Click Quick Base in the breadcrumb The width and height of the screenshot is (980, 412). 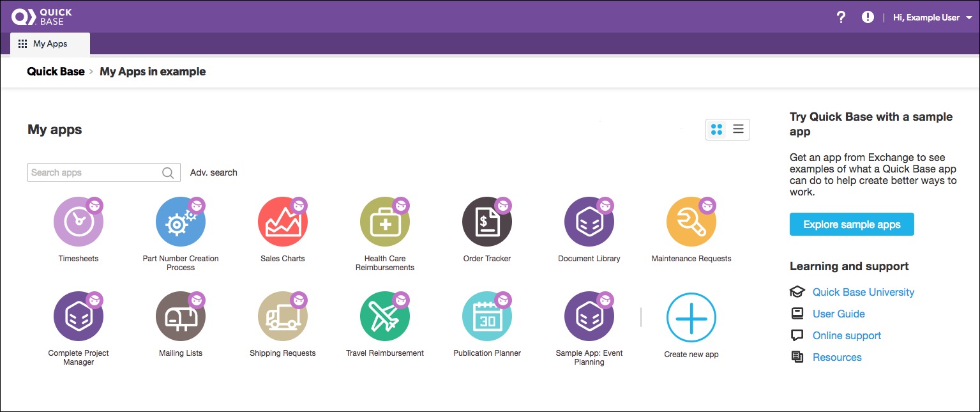point(56,72)
